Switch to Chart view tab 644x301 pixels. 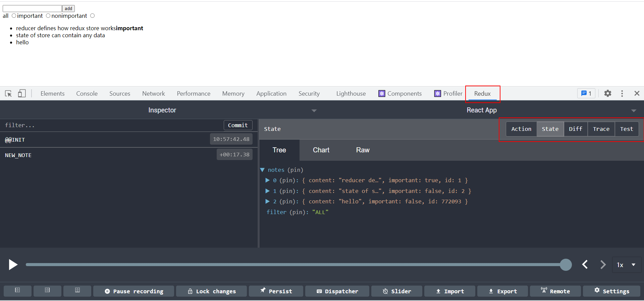321,150
